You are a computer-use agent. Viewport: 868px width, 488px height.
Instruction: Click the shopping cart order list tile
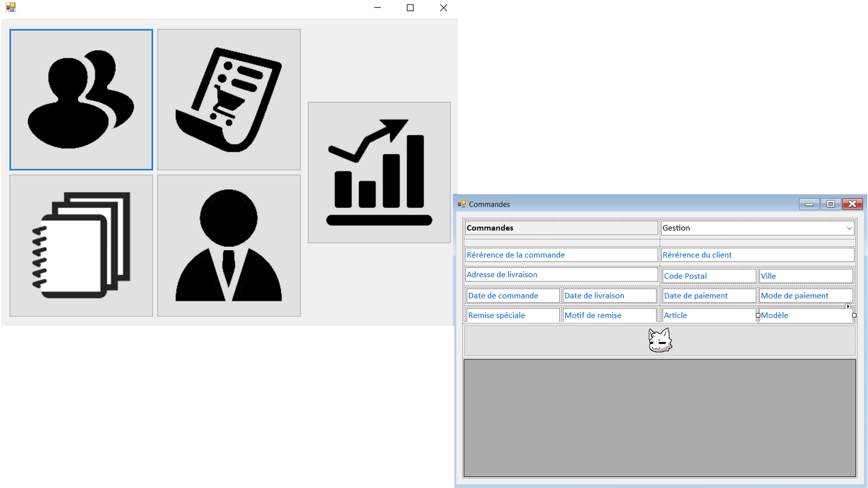229,100
